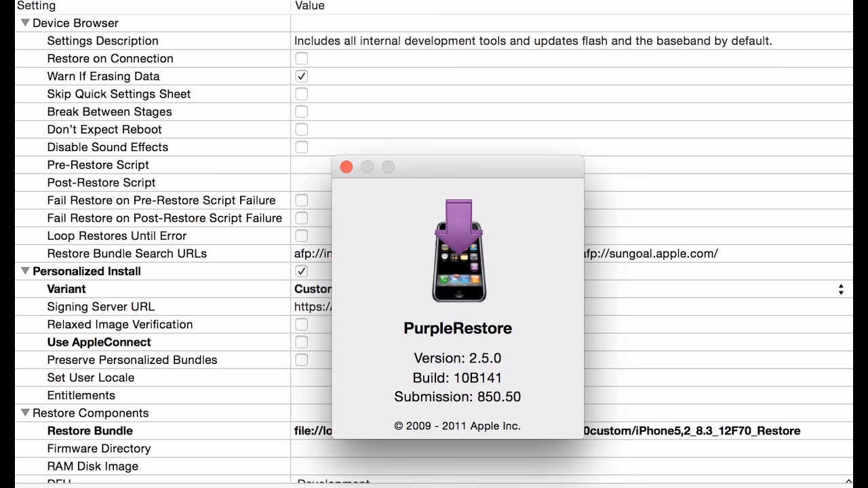Image resolution: width=868 pixels, height=488 pixels.
Task: Collapse the Device Browser section
Action: pyautogui.click(x=26, y=23)
